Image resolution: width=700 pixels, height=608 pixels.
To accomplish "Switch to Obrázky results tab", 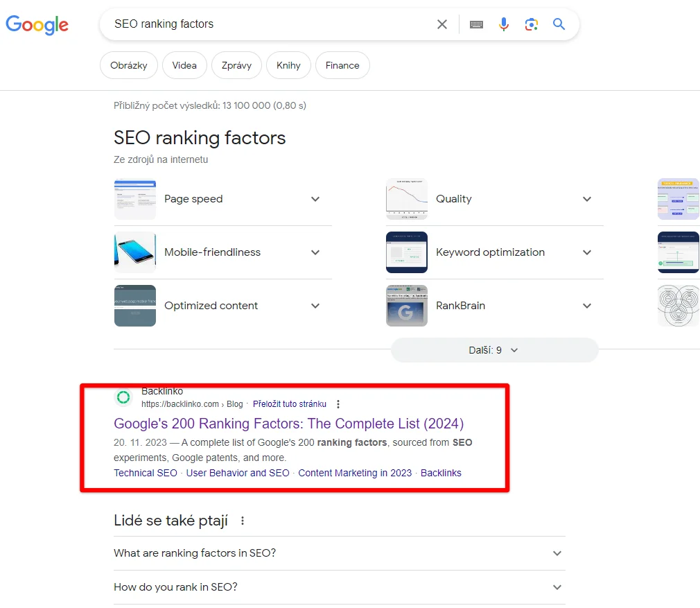I will coord(129,65).
